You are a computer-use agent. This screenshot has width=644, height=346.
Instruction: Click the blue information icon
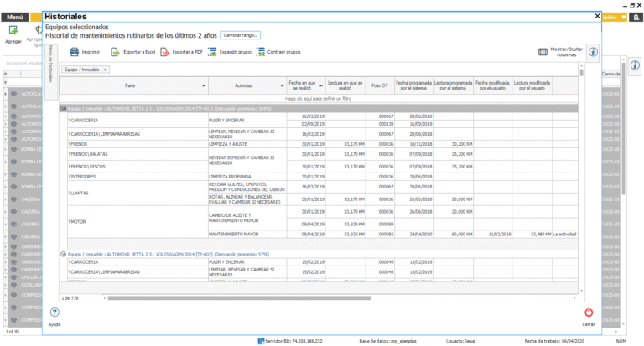[593, 52]
